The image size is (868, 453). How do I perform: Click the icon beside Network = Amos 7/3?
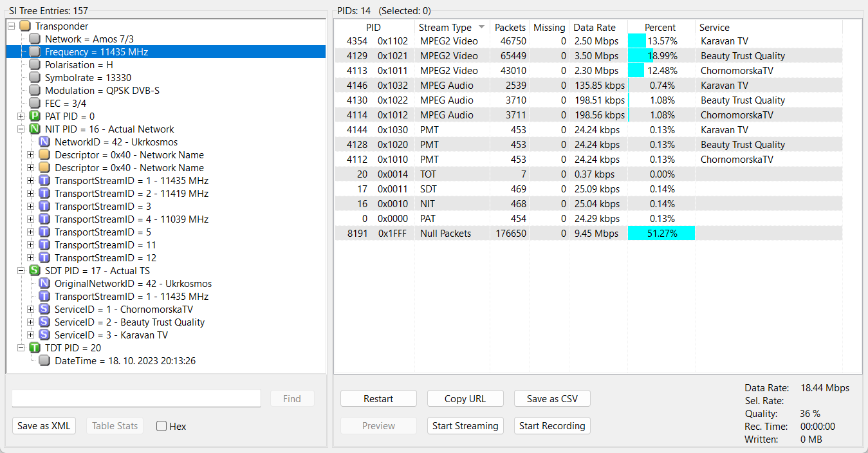click(x=34, y=39)
